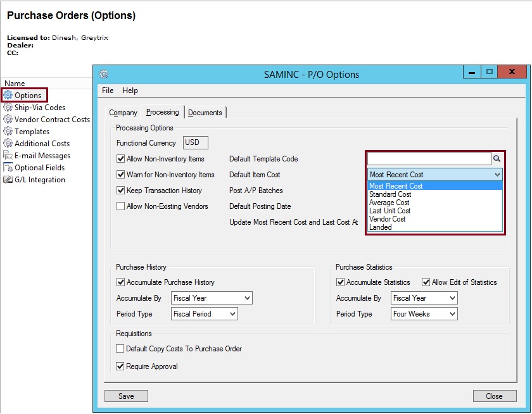Open the Optional Fields icon
This screenshot has width=532, height=414.
pos(8,168)
